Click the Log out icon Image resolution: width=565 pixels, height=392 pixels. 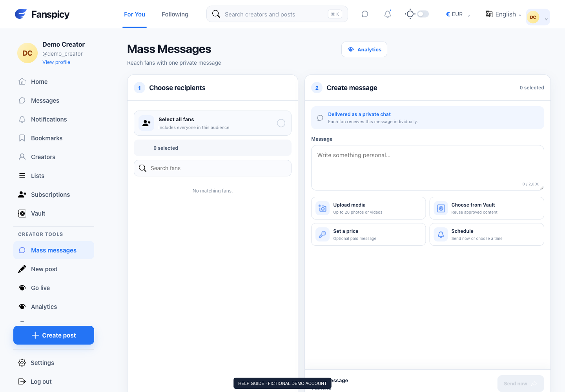pos(22,381)
